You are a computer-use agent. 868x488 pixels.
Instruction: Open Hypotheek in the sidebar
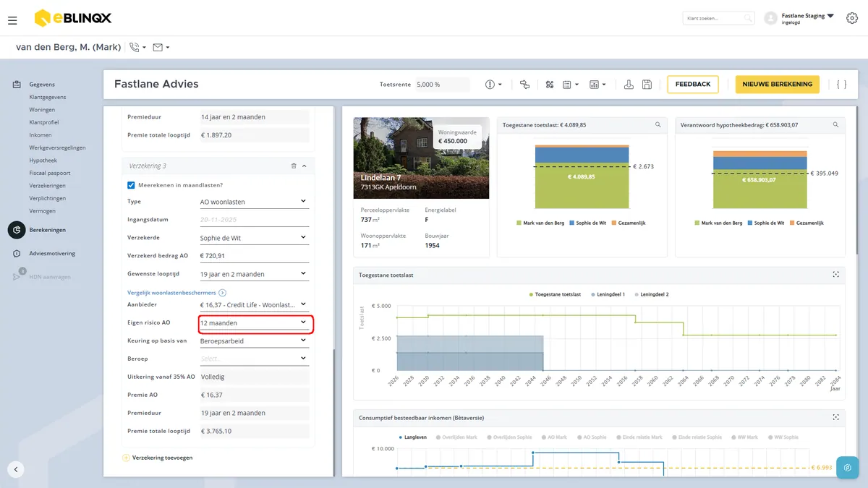click(43, 160)
